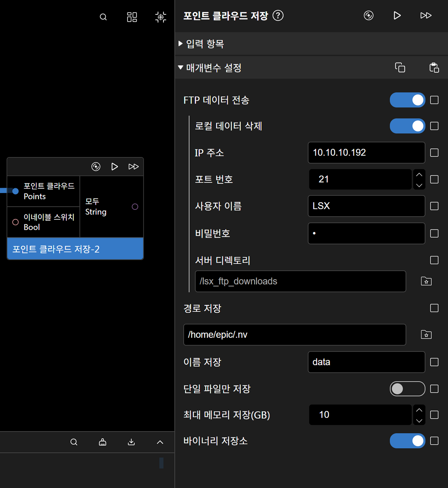Viewport: 448px width, 488px height.
Task: Click the clear log broom icon
Action: (103, 442)
